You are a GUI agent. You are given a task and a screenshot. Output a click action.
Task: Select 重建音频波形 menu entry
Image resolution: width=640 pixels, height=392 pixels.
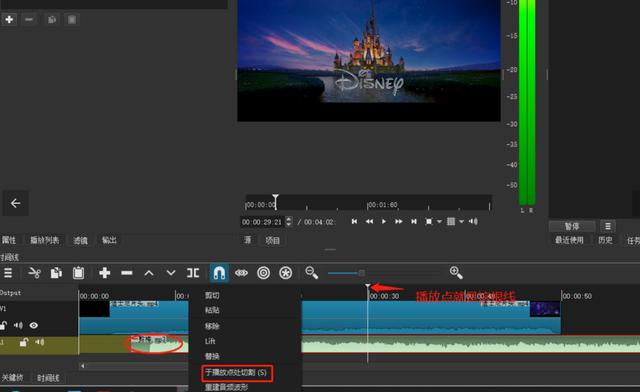(x=227, y=387)
